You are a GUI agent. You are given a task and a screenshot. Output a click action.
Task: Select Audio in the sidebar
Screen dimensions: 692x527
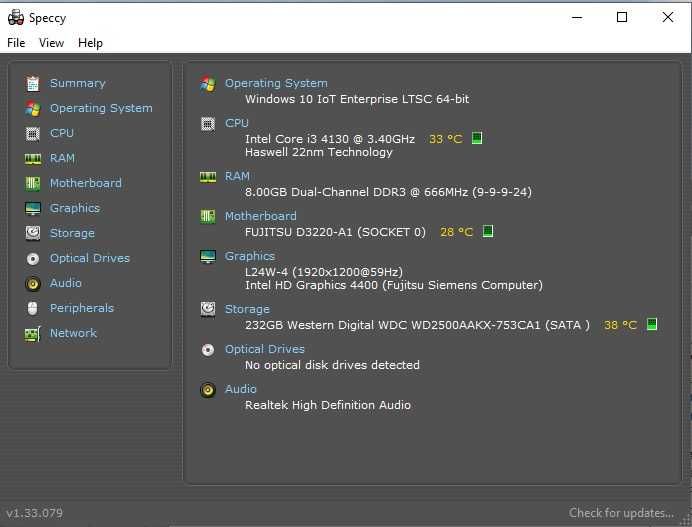coord(66,283)
